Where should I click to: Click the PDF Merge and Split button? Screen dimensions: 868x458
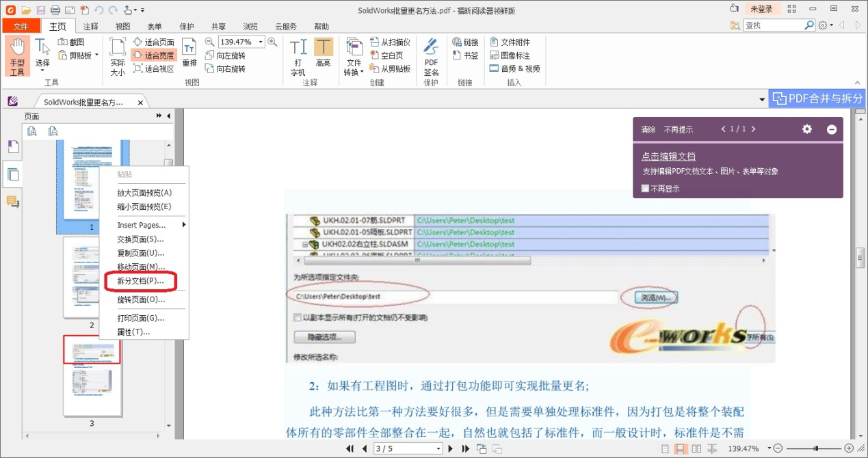click(x=817, y=98)
